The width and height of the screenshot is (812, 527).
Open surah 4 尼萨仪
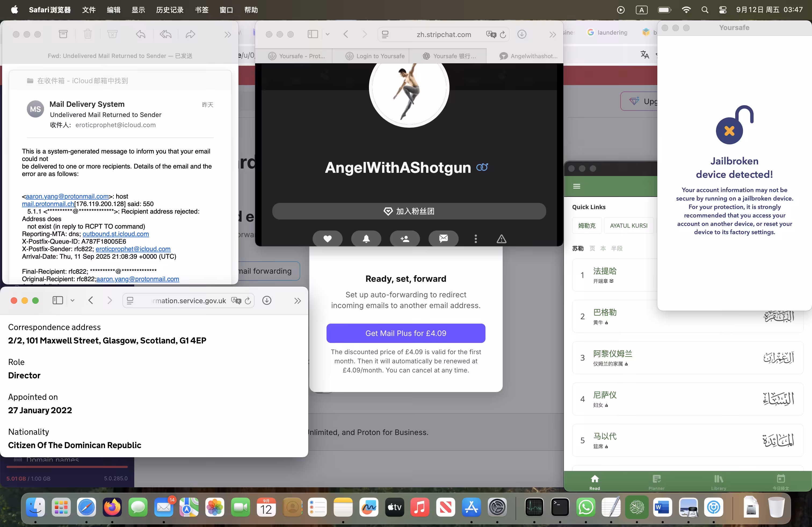(x=687, y=399)
